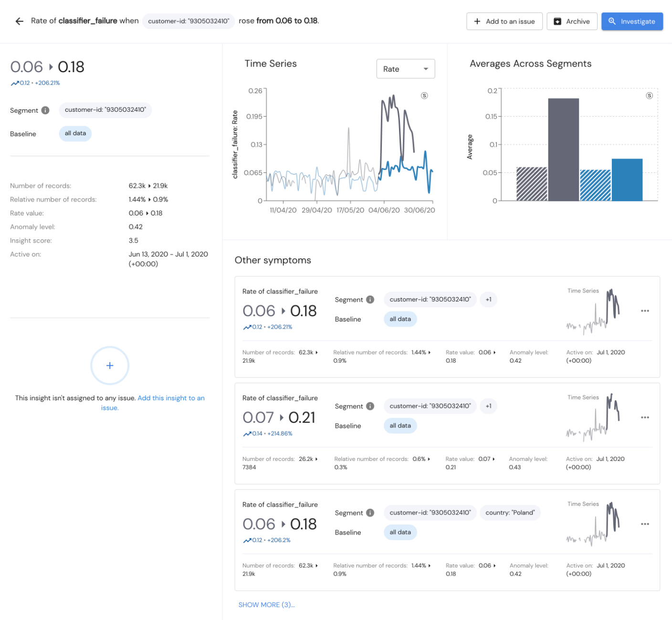
Task: Open the Rate dropdown in Time Series
Action: [x=405, y=69]
